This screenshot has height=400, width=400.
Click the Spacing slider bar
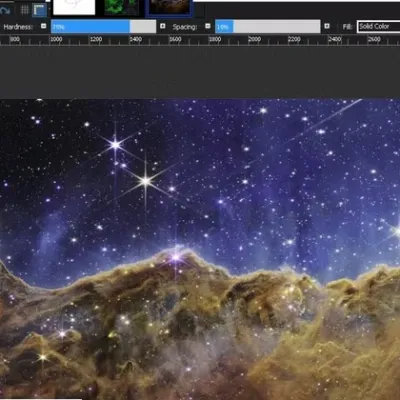click(x=268, y=27)
